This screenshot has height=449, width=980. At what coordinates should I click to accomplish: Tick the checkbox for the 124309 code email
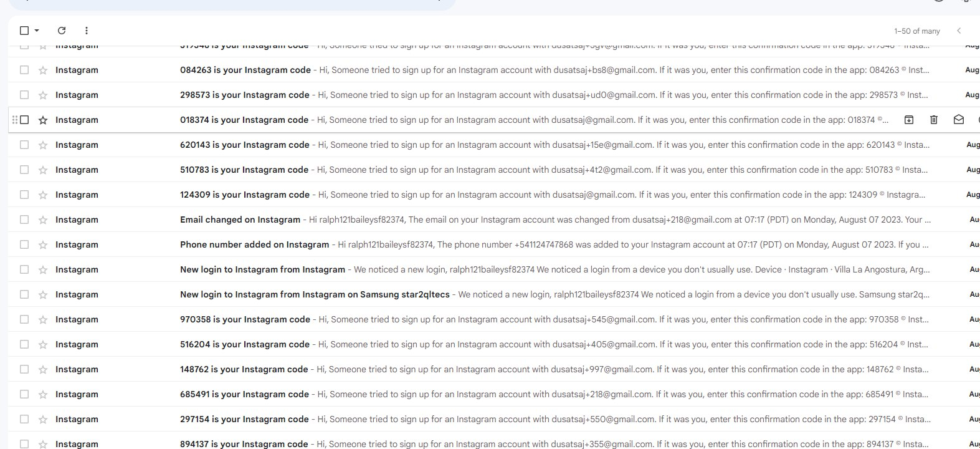24,195
